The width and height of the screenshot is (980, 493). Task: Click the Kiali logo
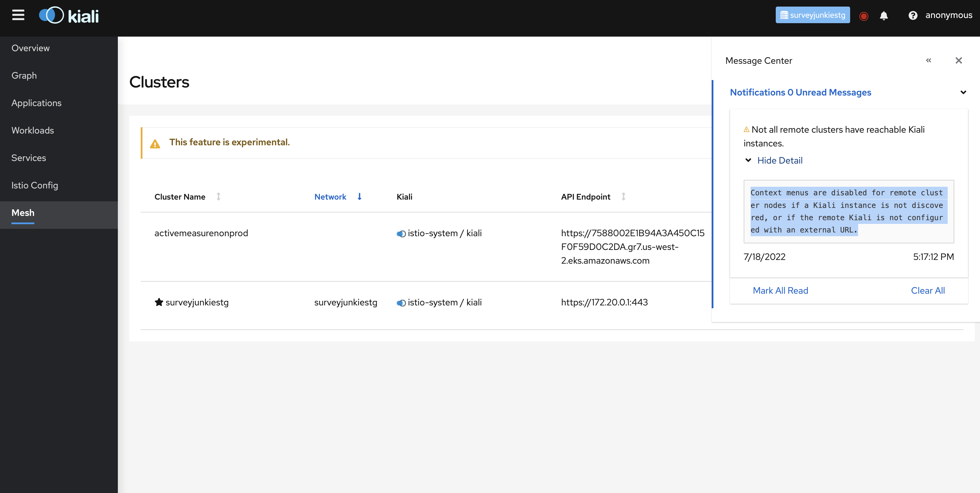pos(69,16)
